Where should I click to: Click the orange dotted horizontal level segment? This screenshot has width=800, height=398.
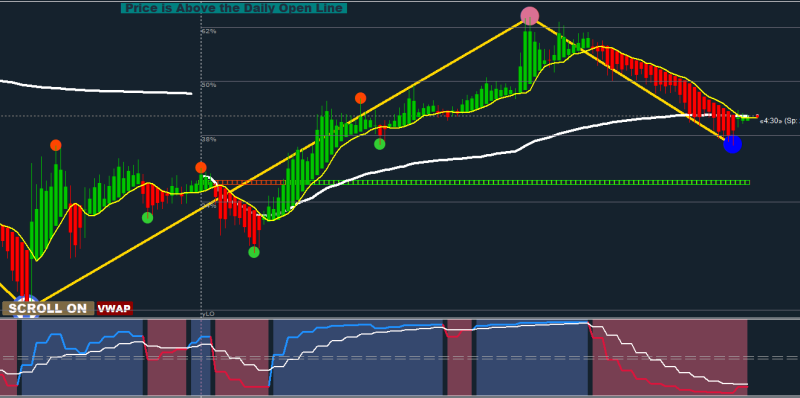(251, 182)
